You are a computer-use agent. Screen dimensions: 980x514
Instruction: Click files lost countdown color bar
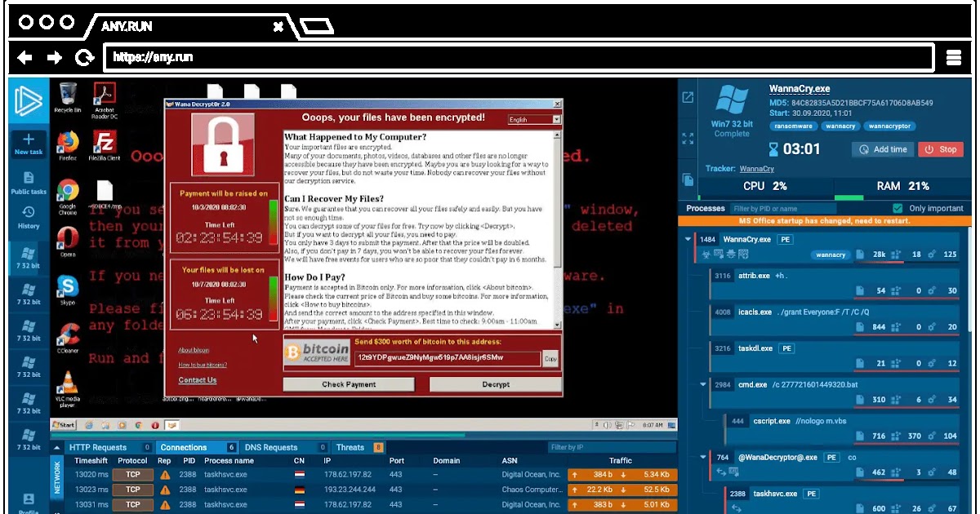[x=273, y=299]
